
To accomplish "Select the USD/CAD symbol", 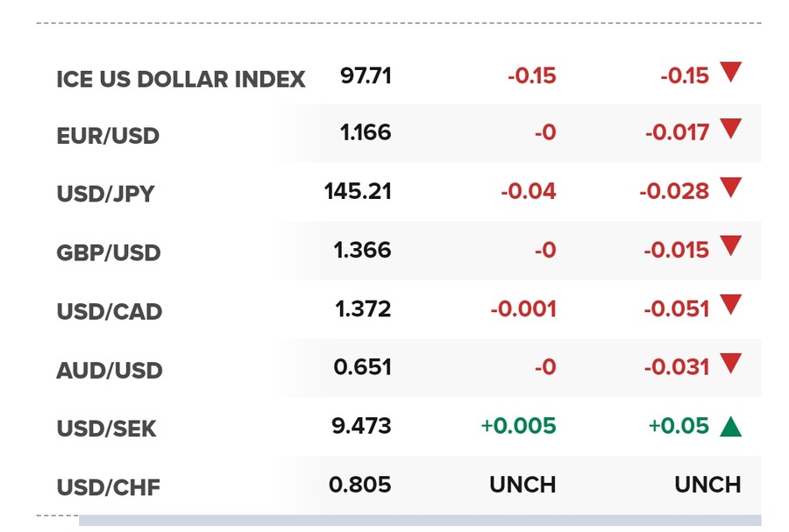I will (x=110, y=311).
